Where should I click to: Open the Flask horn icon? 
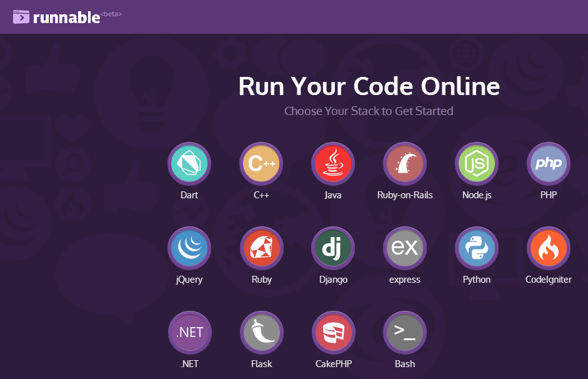pyautogui.click(x=261, y=333)
